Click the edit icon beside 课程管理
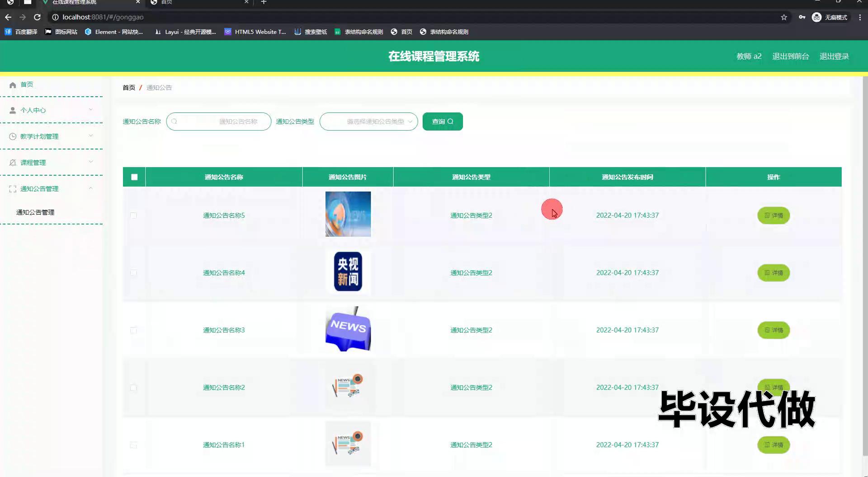This screenshot has height=477, width=868. tap(13, 163)
